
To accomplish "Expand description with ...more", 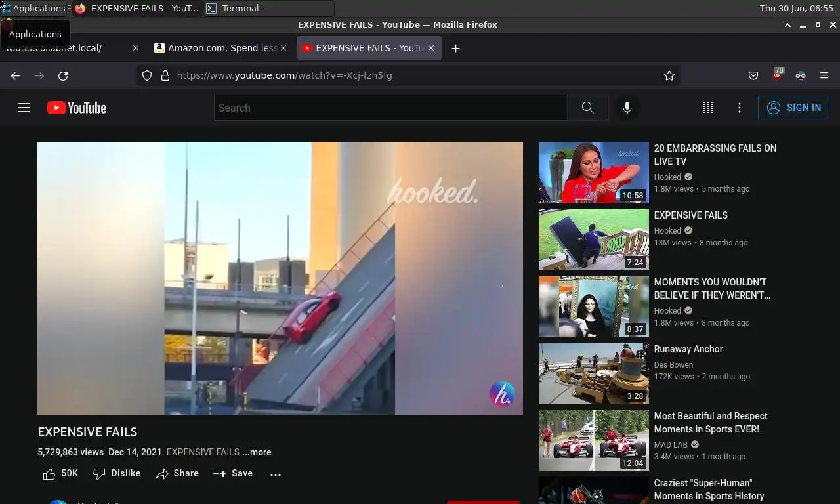I will pos(257,452).
